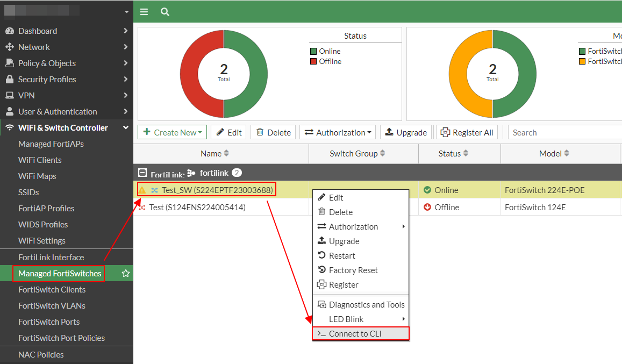Open the device selector dropdown arrow
Screen dimensions: 622x364
[x=126, y=12]
